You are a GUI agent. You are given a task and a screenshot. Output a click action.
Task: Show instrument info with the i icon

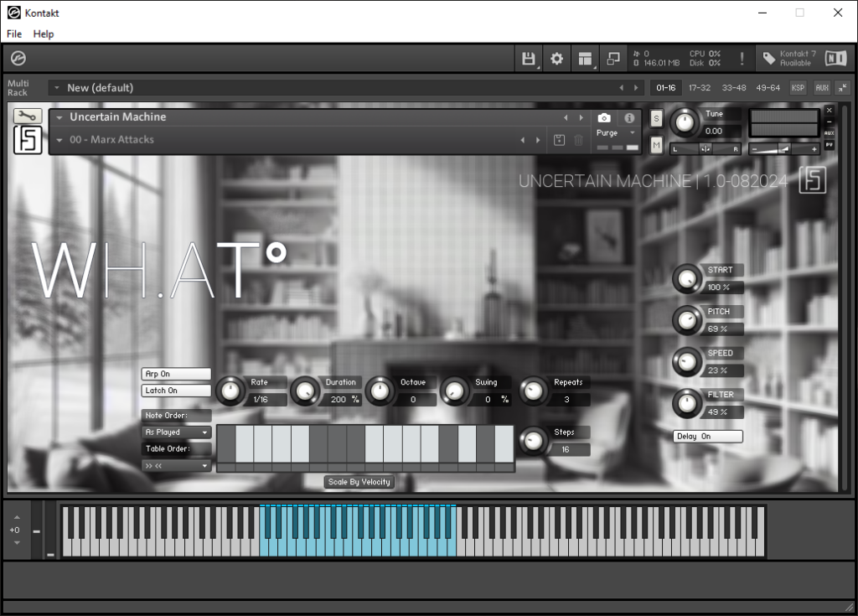(629, 117)
